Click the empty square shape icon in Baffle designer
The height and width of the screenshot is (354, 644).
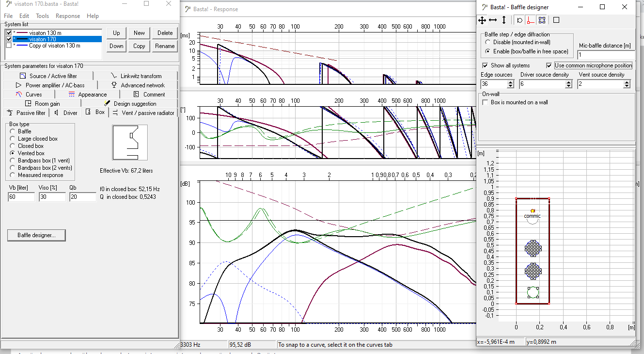pos(556,20)
